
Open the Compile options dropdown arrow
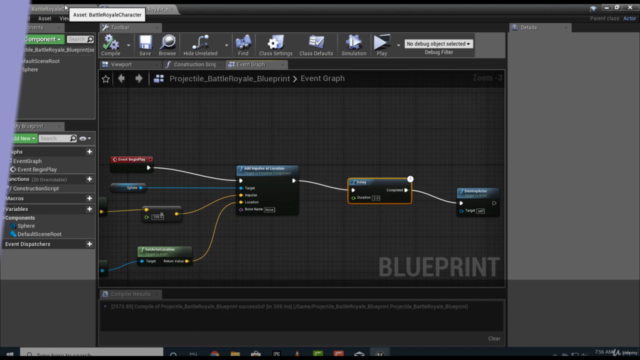(x=128, y=45)
